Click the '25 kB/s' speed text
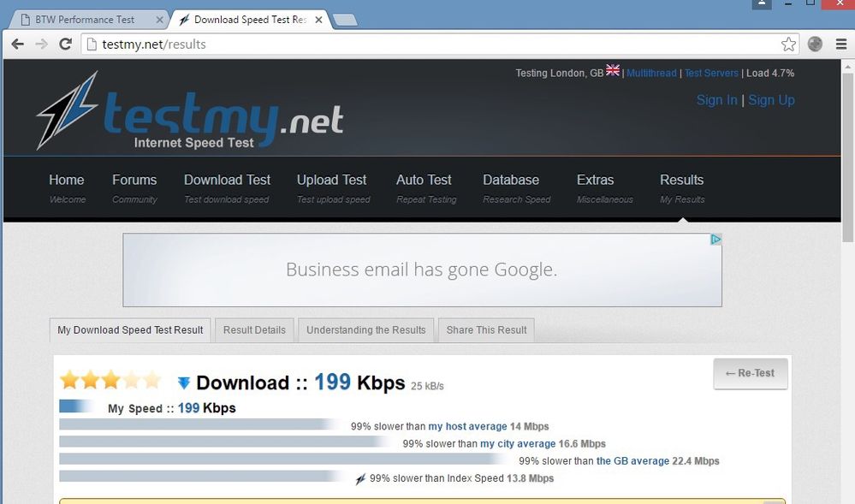Image resolution: width=855 pixels, height=504 pixels. click(x=427, y=386)
